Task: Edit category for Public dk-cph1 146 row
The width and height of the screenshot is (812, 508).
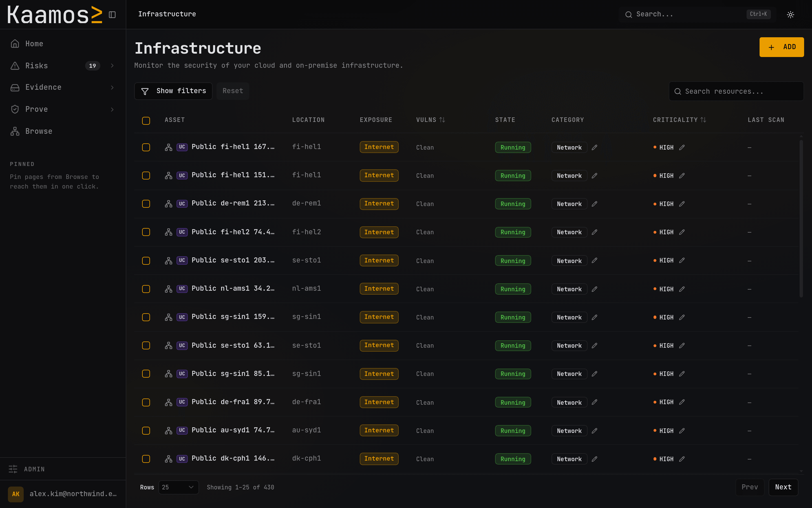Action: coord(594,459)
